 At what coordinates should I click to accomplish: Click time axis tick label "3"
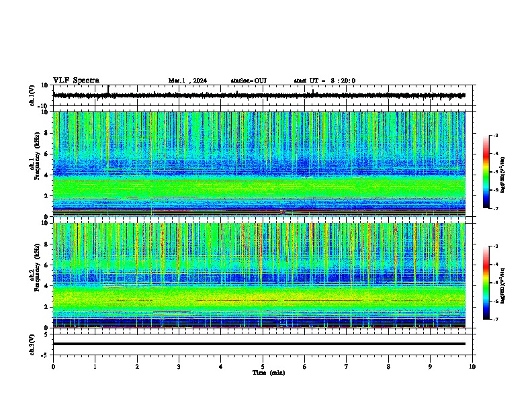click(179, 367)
